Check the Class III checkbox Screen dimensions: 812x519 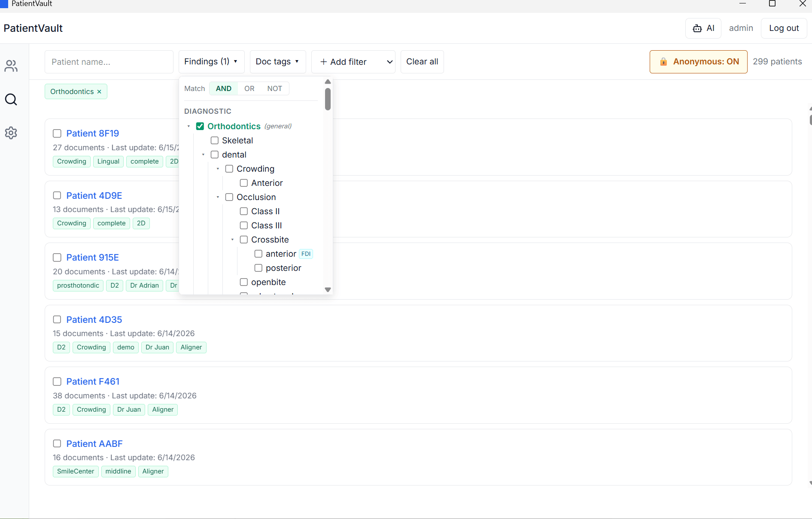(244, 225)
